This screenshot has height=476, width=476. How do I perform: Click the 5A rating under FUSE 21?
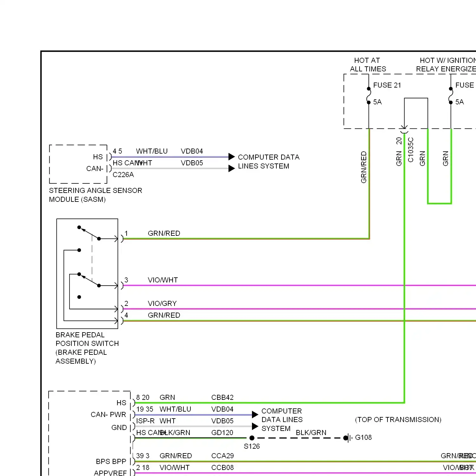[x=377, y=102]
